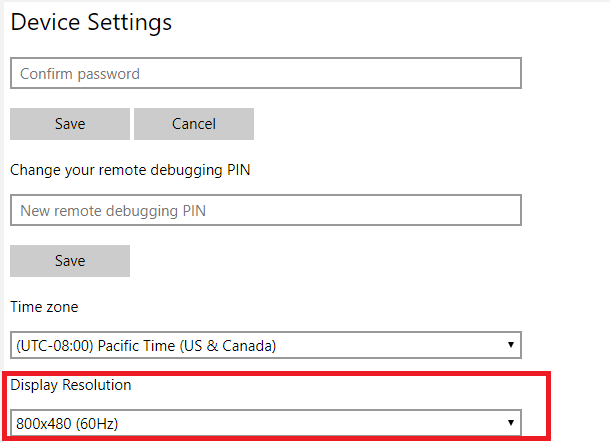The width and height of the screenshot is (610, 443).
Task: Click the Save button above Time zone
Action: coord(70,261)
